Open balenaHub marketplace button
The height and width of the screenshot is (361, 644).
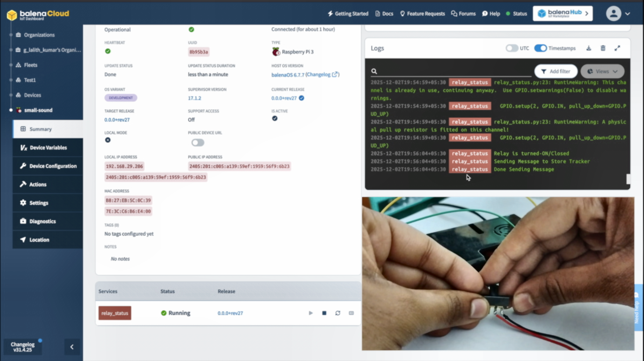coord(563,14)
